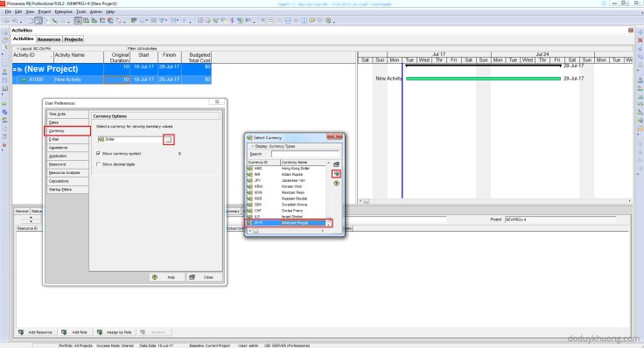Click the Add Resource button
644x348 pixels.
36,332
